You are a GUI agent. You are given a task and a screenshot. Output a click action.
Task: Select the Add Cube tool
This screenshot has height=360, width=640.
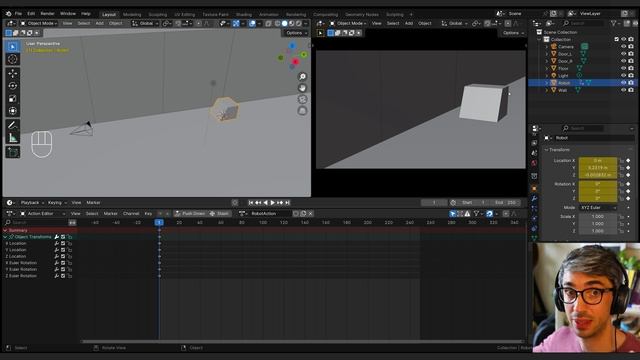[13, 152]
